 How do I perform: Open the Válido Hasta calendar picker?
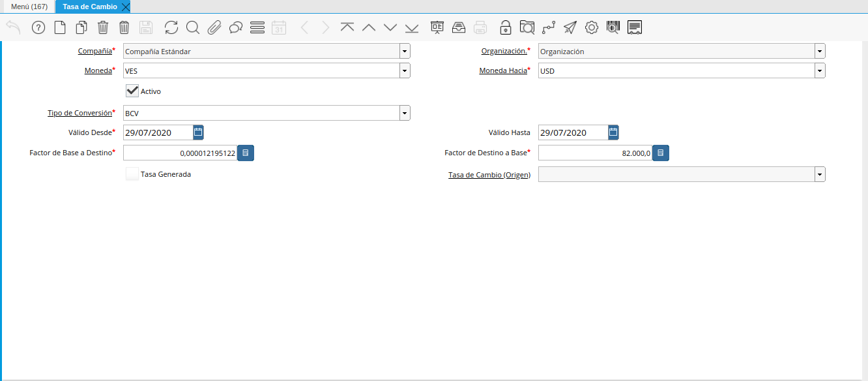point(614,132)
